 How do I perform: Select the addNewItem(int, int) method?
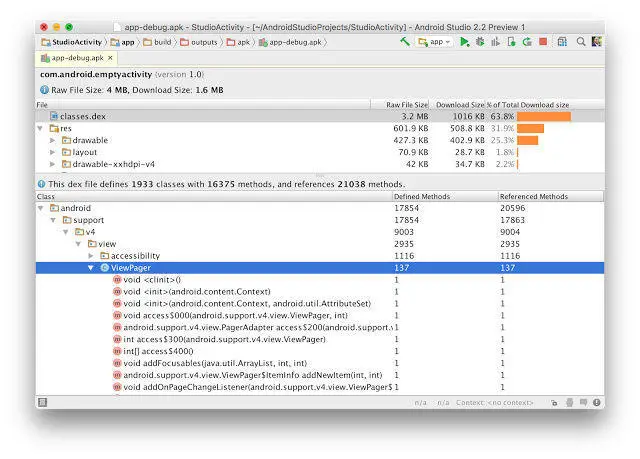(320, 375)
